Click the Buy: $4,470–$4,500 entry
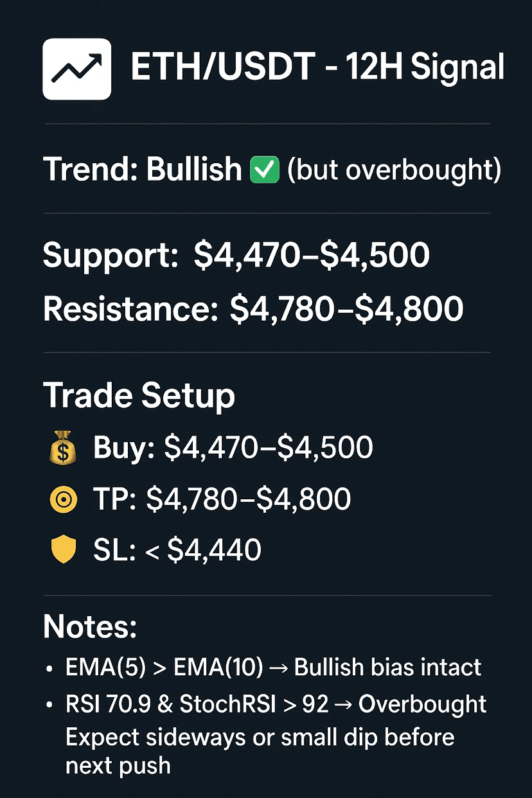 click(x=233, y=448)
